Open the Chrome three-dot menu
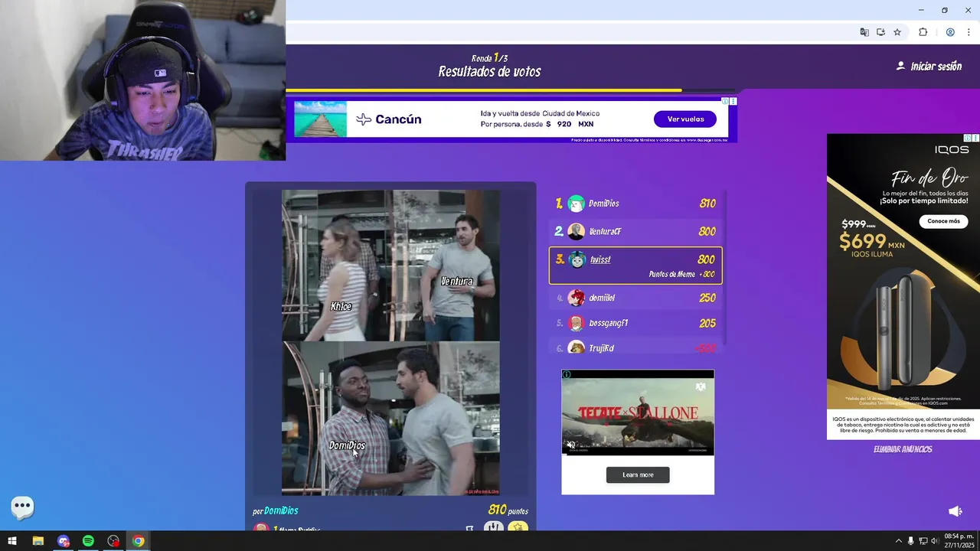 (x=969, y=32)
